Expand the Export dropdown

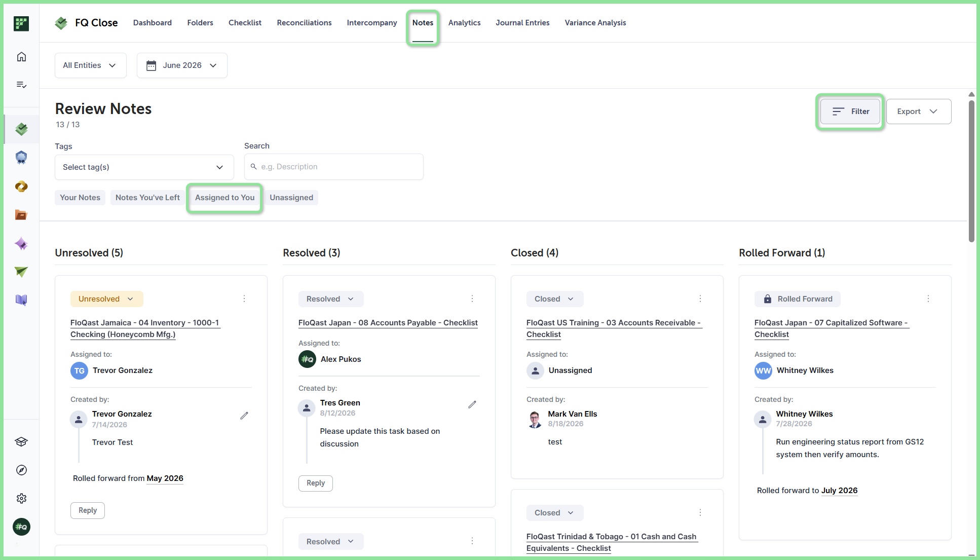pos(918,111)
